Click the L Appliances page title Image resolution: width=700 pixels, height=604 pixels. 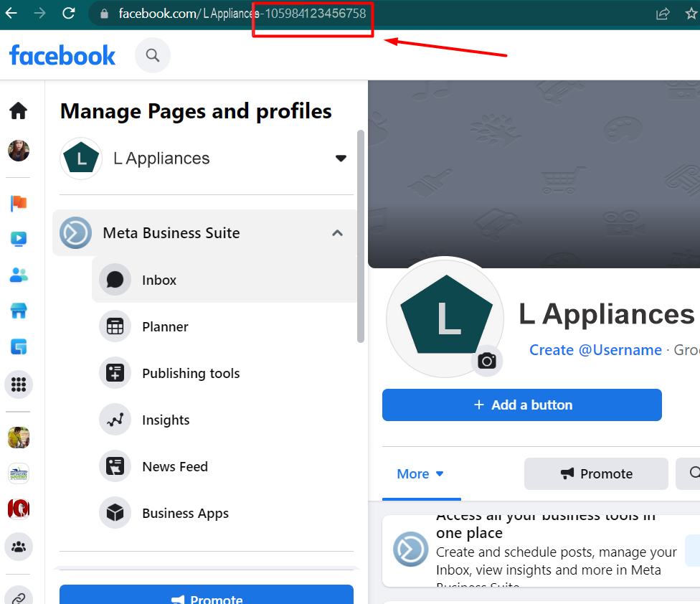607,314
